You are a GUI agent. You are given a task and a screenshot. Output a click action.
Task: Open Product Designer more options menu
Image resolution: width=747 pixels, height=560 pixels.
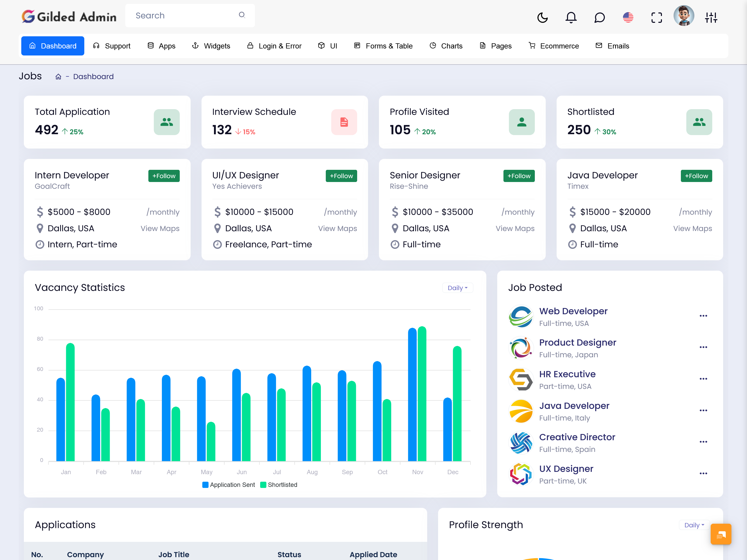click(703, 347)
